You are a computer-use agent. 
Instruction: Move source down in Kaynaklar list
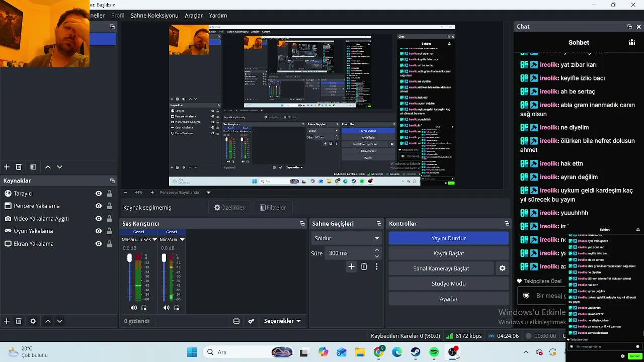(59, 321)
